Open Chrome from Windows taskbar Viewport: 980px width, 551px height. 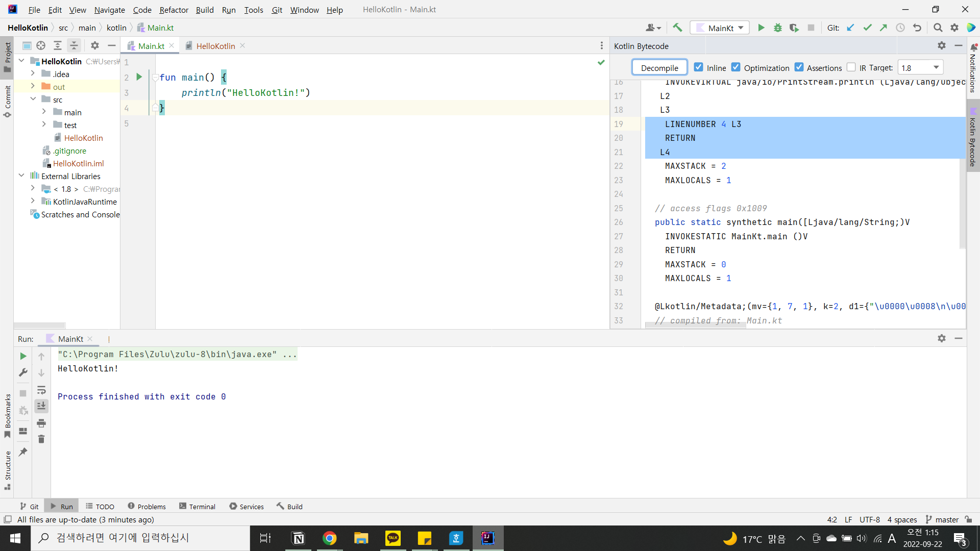pyautogui.click(x=330, y=538)
